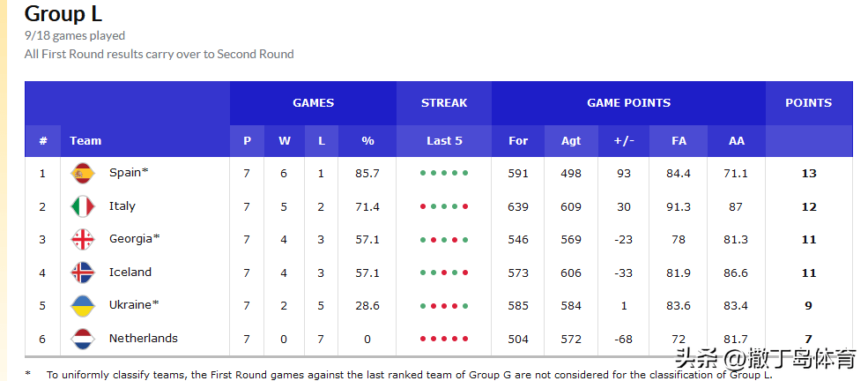The image size is (868, 381).
Task: Select the Netherlands team name
Action: click(144, 338)
